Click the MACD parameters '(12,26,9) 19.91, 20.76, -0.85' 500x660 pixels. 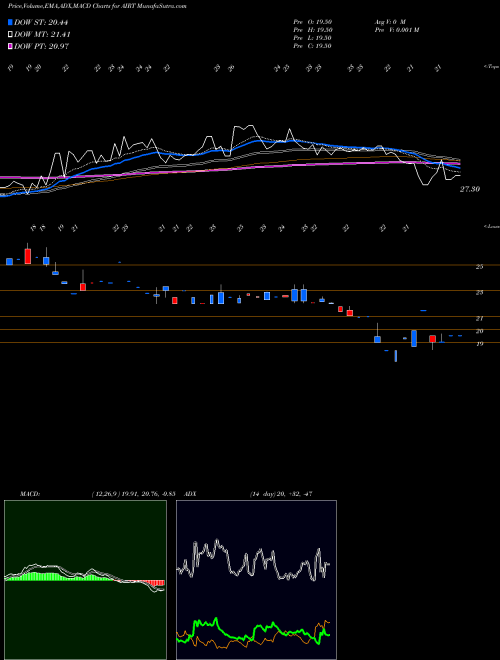click(x=133, y=494)
